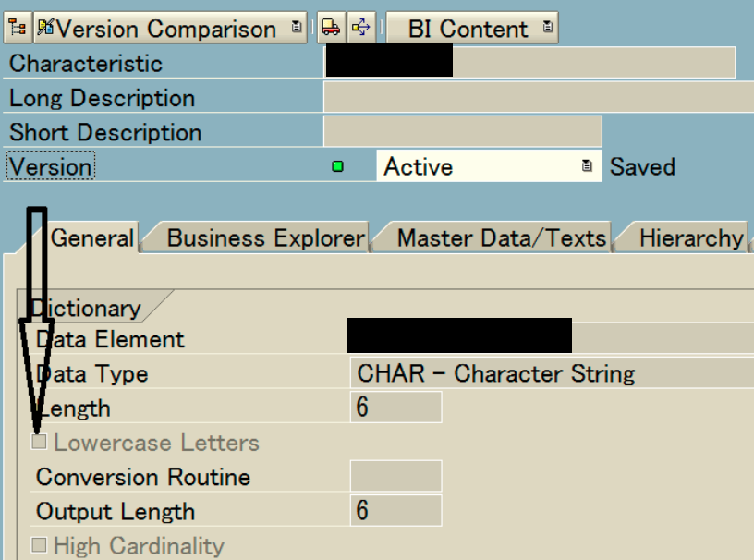
Task: Toggle the High Cardinality checkbox
Action: pos(39,545)
